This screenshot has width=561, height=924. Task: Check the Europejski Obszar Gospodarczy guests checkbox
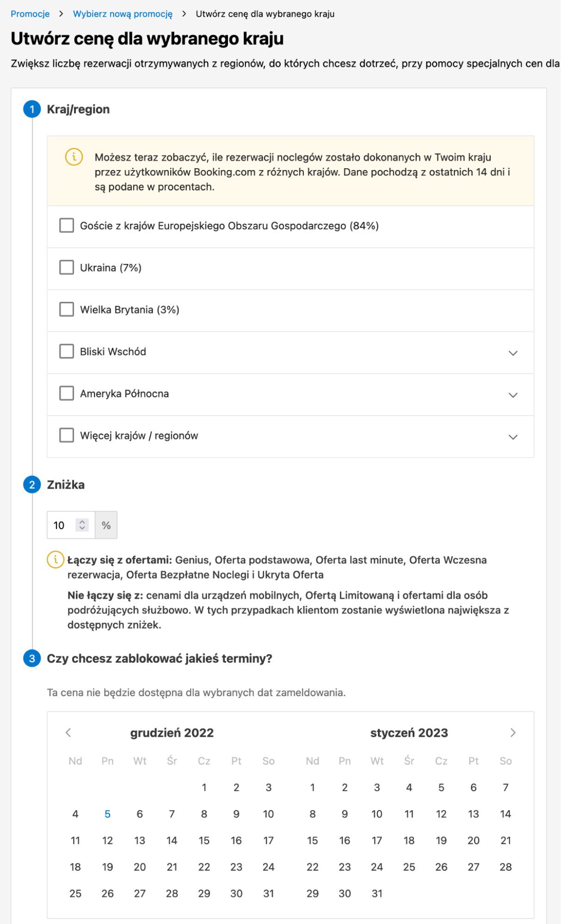[x=67, y=226]
